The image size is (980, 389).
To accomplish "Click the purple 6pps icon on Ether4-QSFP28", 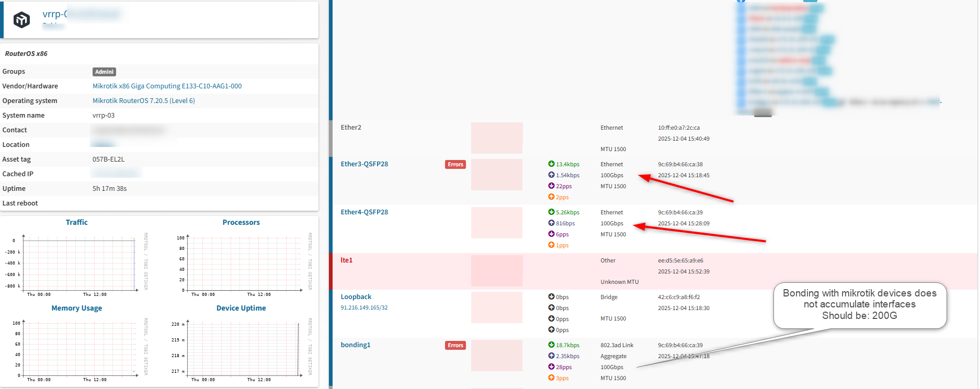I will click(551, 234).
